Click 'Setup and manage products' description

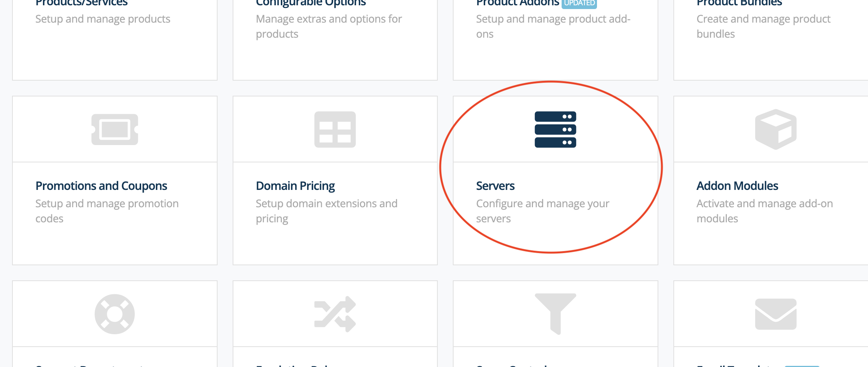tap(103, 19)
